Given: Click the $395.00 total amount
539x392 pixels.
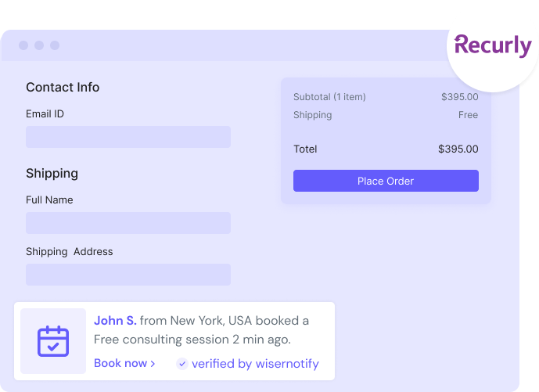Looking at the screenshot, I should coord(458,149).
